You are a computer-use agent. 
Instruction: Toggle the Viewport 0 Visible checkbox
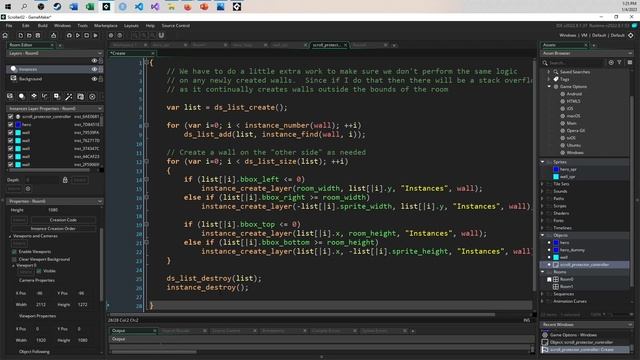39,271
